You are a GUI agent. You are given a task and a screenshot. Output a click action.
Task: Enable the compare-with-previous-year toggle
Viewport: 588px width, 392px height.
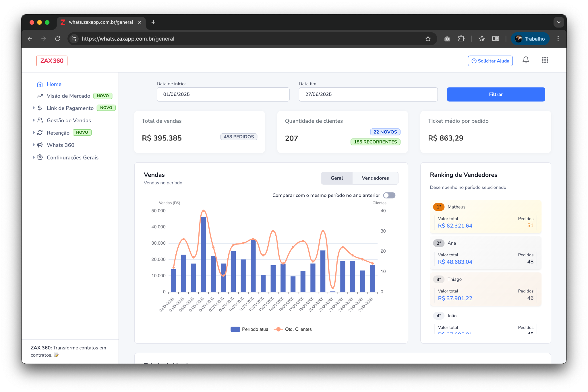389,195
